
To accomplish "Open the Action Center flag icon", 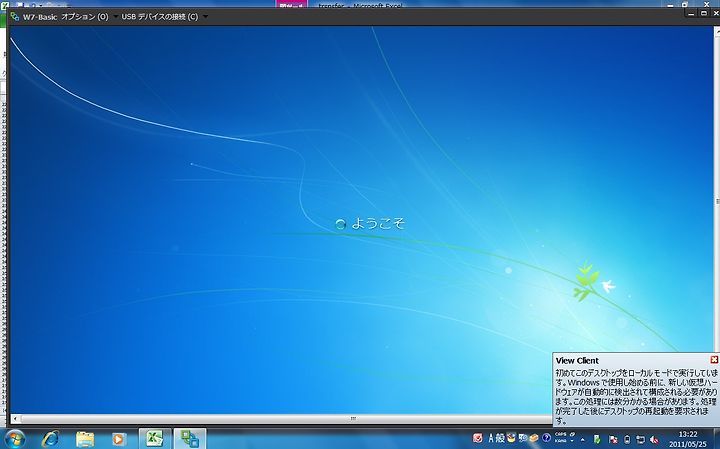I will 613,439.
